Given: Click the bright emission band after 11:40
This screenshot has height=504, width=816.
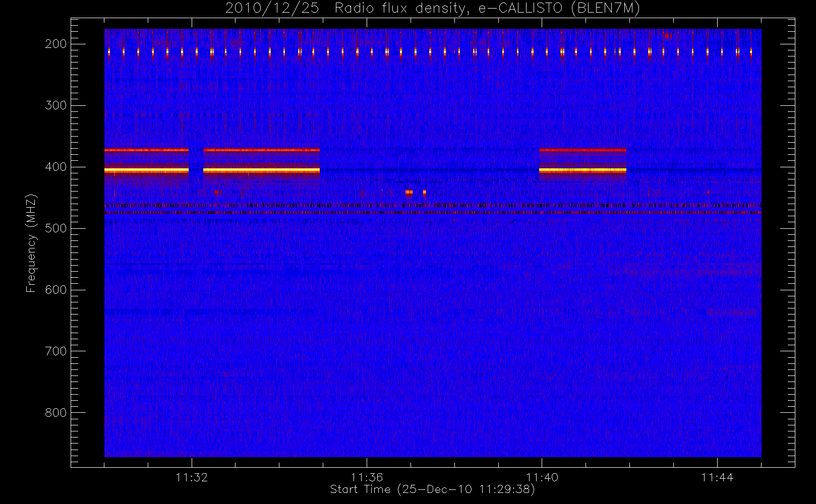Looking at the screenshot, I should pos(582,170).
